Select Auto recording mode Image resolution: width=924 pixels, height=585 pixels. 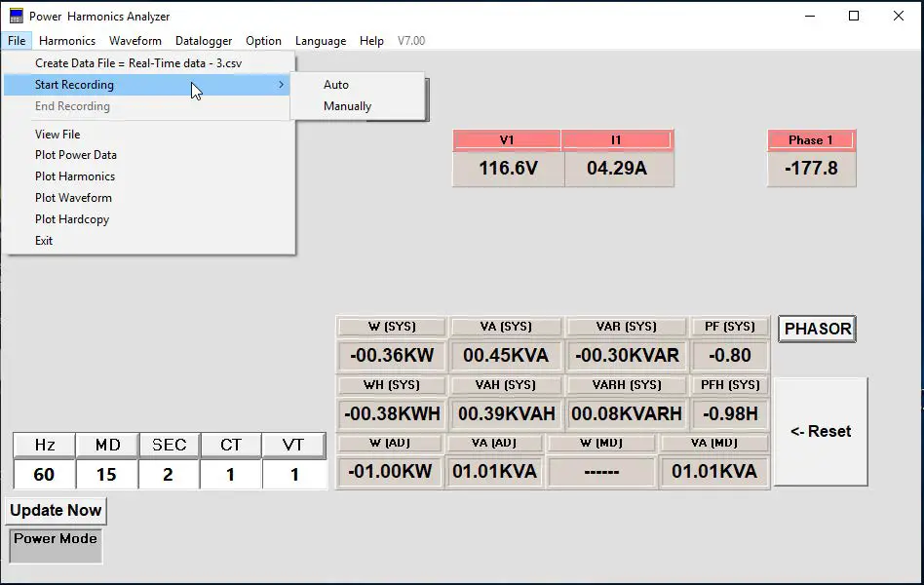tap(335, 85)
